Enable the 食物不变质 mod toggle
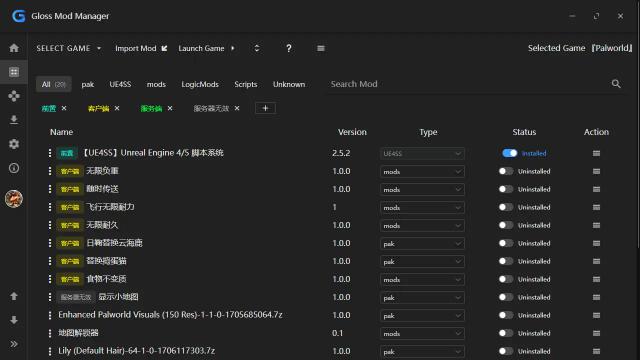640x360 pixels. point(506,279)
